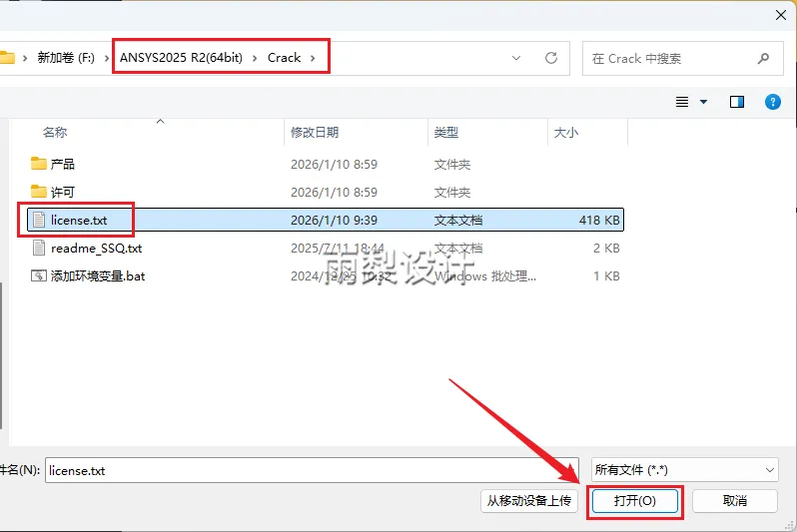The width and height of the screenshot is (797, 532).
Task: Expand address bar history dropdown
Action: pos(516,58)
